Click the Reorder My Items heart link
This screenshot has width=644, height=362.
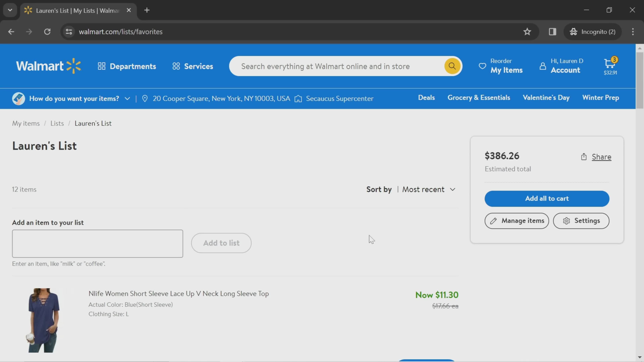coord(500,66)
